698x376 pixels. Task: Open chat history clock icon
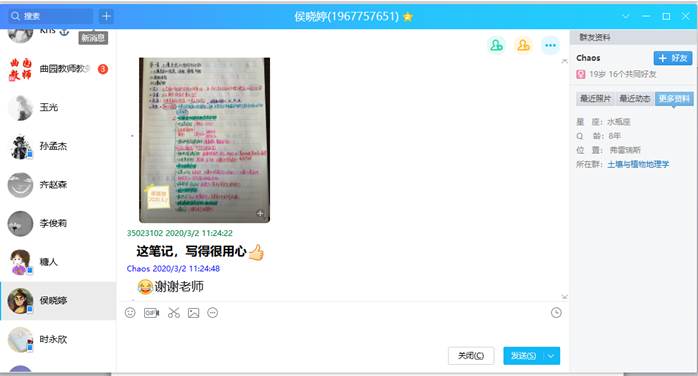[x=556, y=313]
